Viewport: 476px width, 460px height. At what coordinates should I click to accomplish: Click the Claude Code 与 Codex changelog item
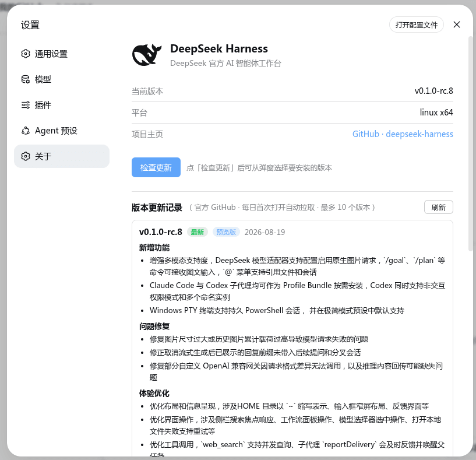(x=297, y=291)
